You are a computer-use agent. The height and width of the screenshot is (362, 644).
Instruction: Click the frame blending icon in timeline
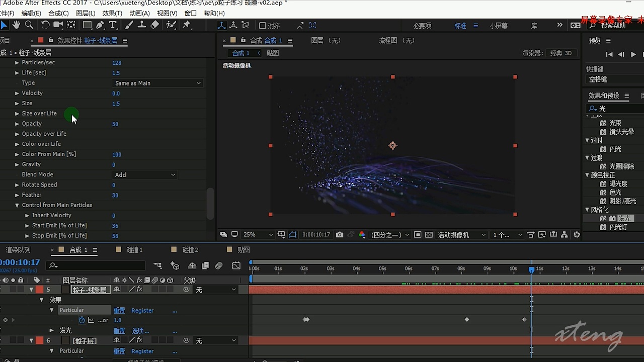206,265
